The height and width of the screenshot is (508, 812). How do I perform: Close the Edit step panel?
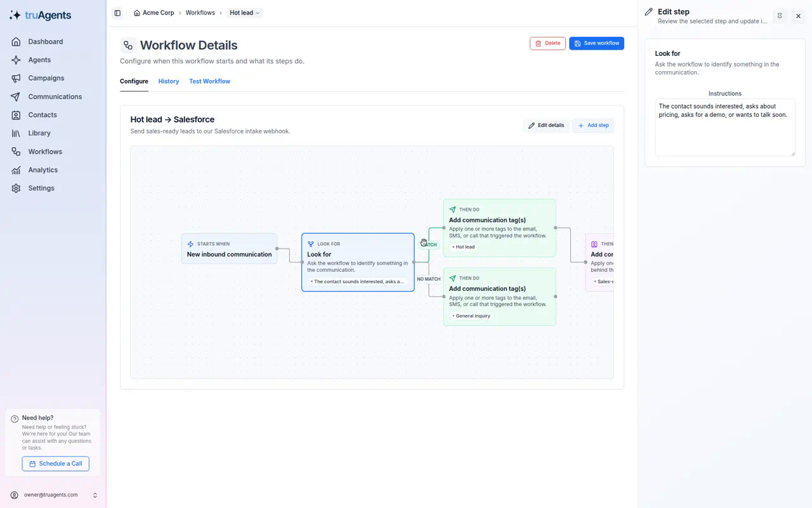click(798, 16)
